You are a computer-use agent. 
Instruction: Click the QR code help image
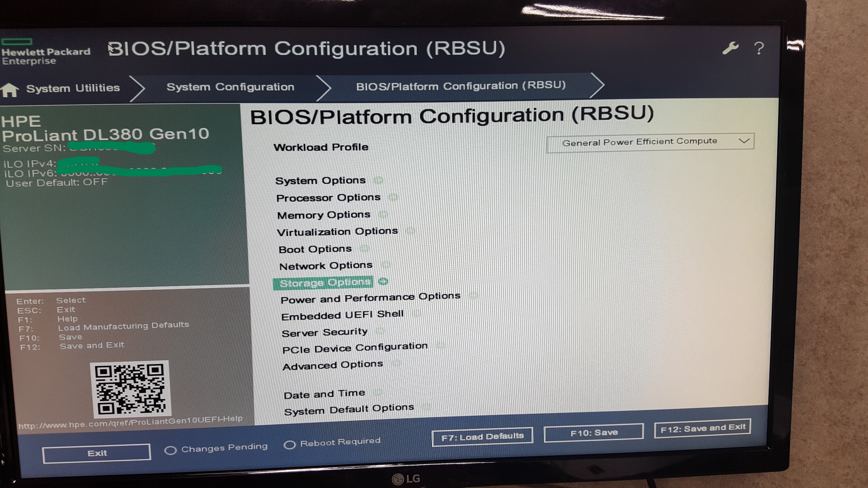(130, 389)
